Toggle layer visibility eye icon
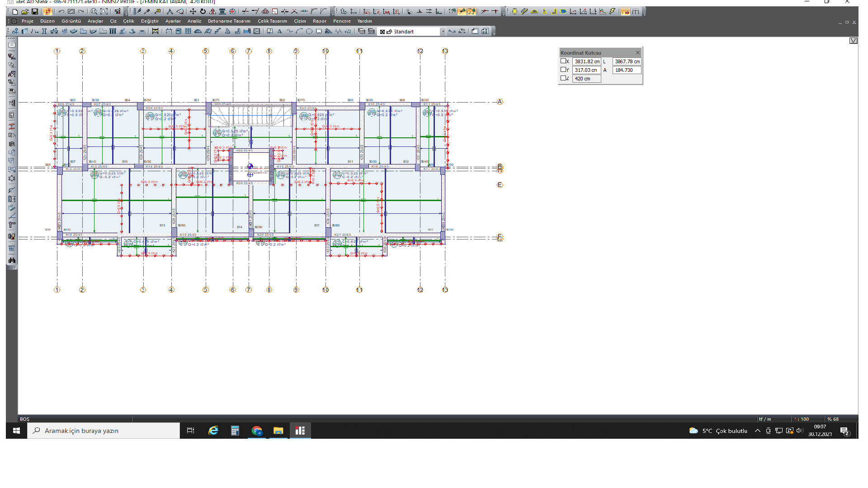Screen dimensions: 868x488 (x=462, y=31)
